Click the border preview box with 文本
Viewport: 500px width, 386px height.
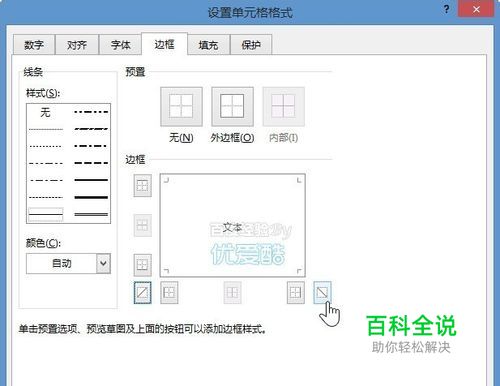(232, 225)
